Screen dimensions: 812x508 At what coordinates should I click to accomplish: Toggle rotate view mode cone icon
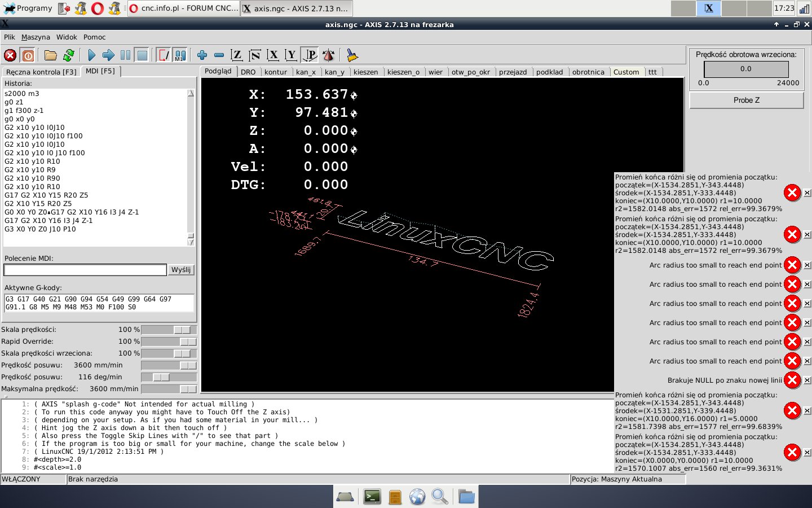pyautogui.click(x=328, y=55)
